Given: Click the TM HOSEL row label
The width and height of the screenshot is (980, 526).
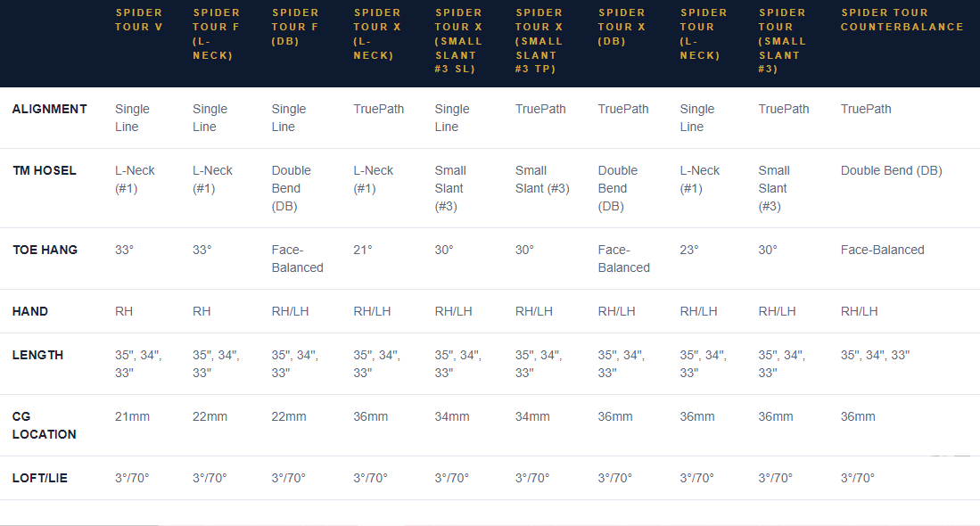Looking at the screenshot, I should click(x=45, y=170).
